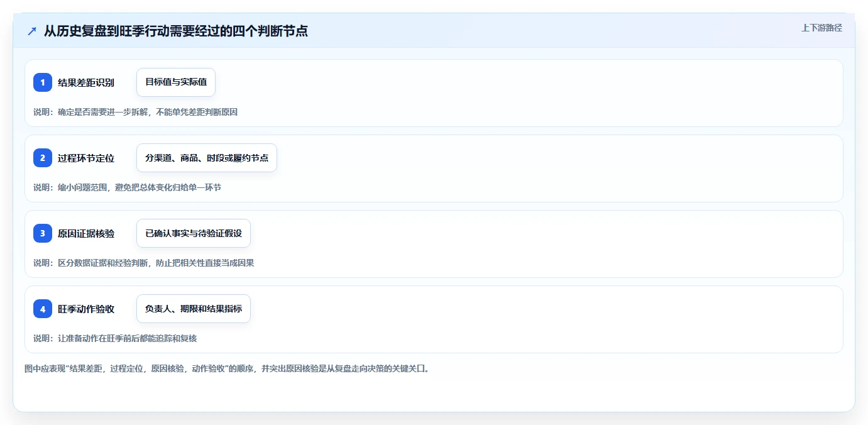Select the 分渠道、商品、时段或履约节点 chip
The height and width of the screenshot is (425, 868).
tap(207, 158)
